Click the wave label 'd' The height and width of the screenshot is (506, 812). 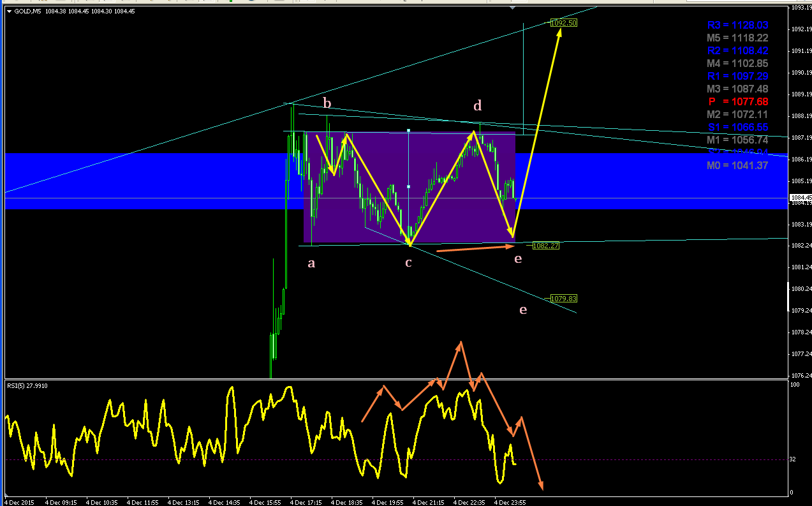pos(477,105)
